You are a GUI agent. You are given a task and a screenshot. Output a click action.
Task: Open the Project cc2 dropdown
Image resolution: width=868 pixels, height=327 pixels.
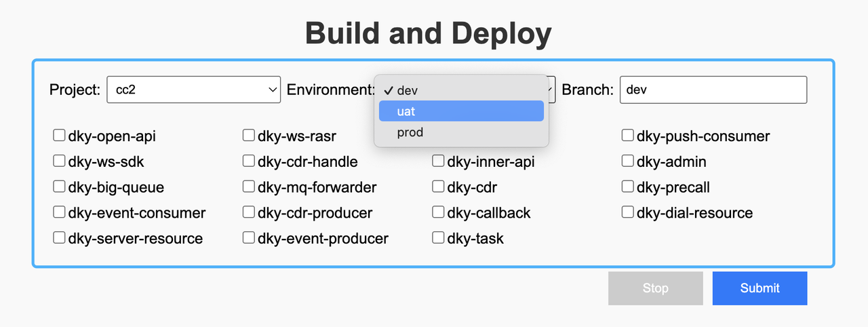coord(193,90)
